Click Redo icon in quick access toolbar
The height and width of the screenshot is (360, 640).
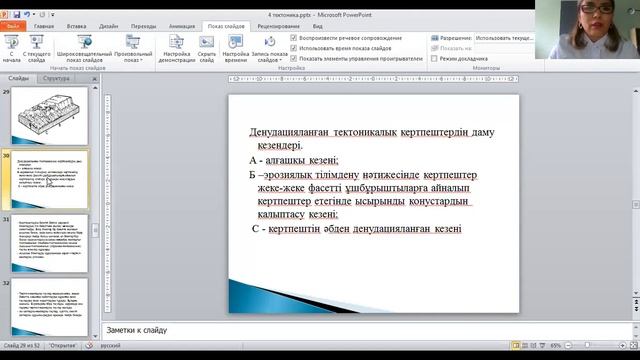coord(42,15)
